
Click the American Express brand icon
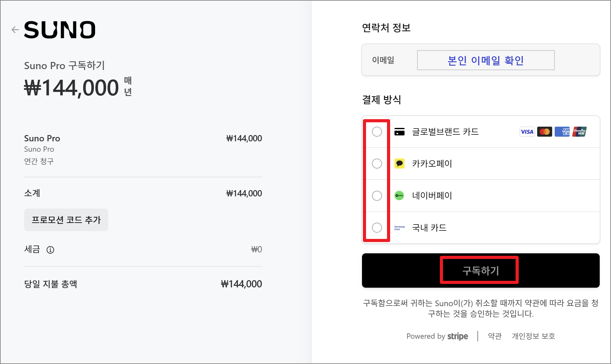[562, 132]
